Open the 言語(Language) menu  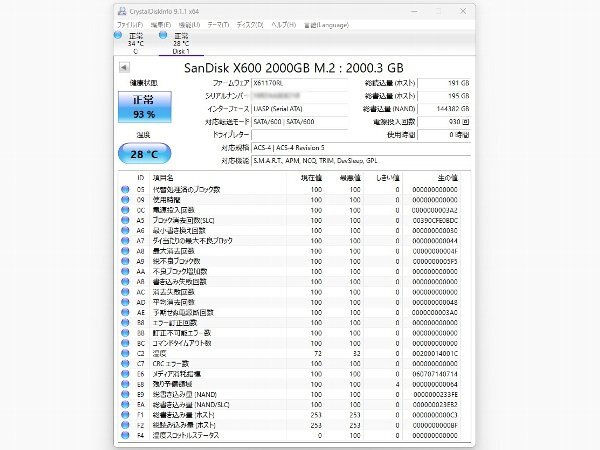pos(326,25)
